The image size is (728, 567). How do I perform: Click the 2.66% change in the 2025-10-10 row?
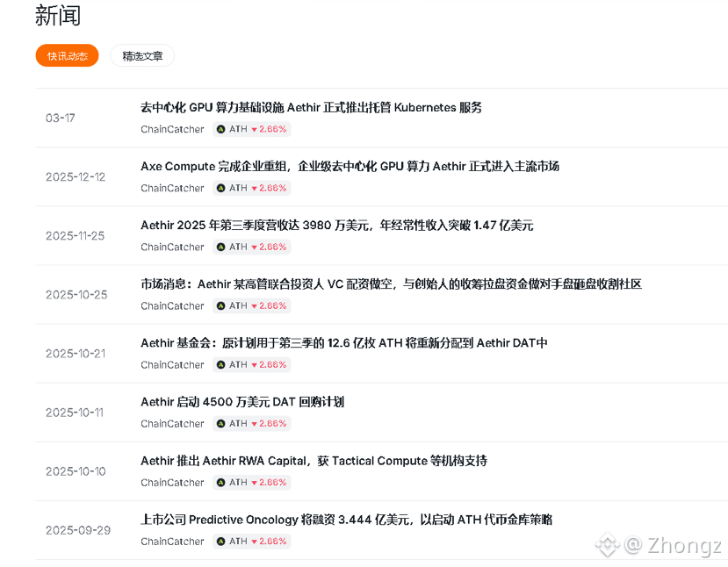[270, 483]
